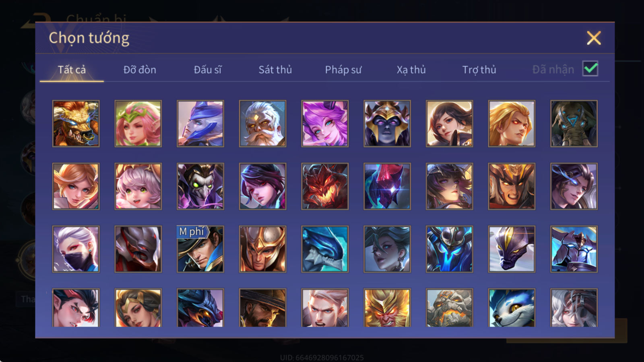Image resolution: width=644 pixels, height=362 pixels.
Task: Choose the green-eyed joker hero in purple
Action: (x=200, y=186)
